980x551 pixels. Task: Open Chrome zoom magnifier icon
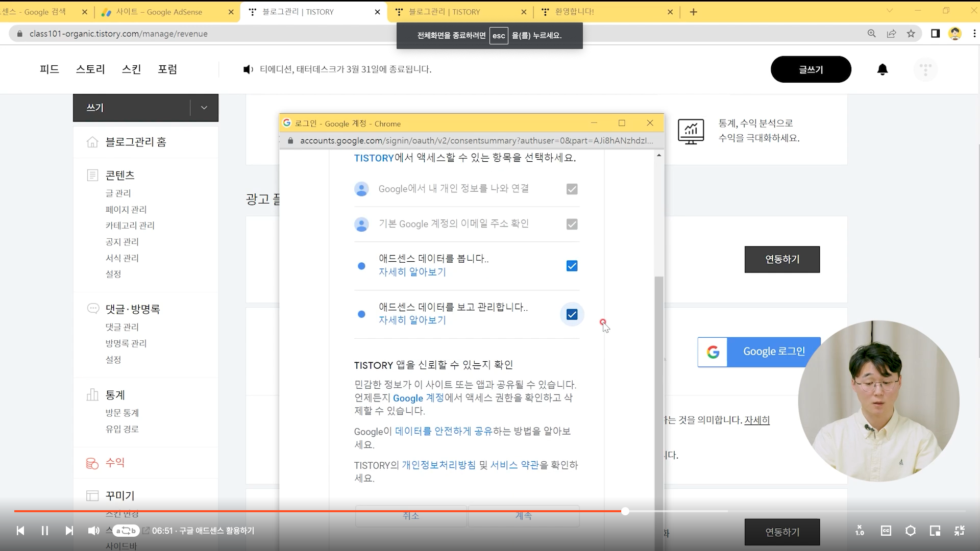pos(871,34)
